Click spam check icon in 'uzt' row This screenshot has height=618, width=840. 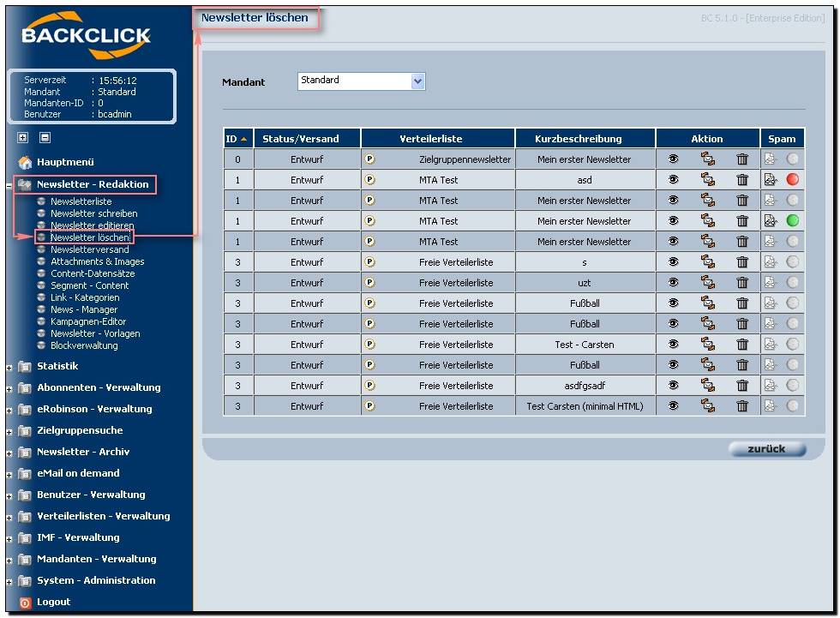(x=771, y=282)
